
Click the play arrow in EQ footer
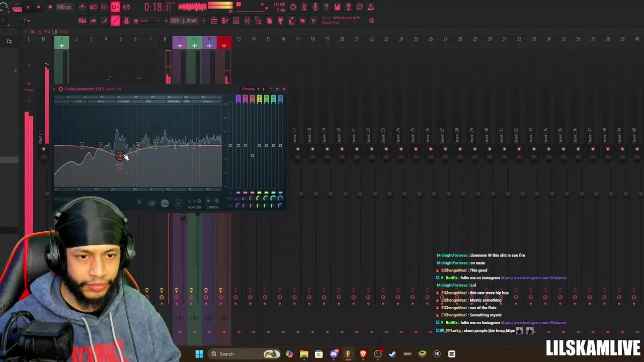139,203
